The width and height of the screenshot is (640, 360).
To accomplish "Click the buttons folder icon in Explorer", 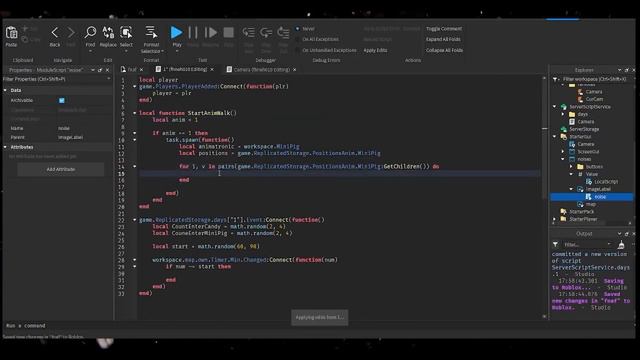I will 580,167.
